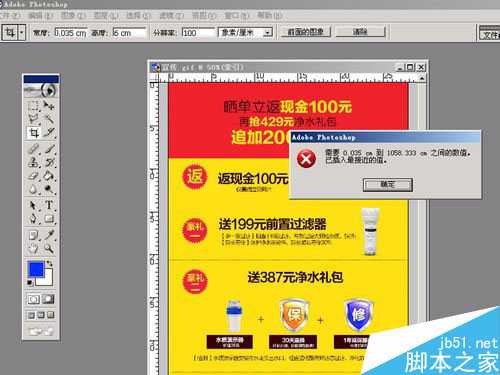The width and height of the screenshot is (500, 375).
Task: Click the document window title bar icon
Action: click(155, 67)
